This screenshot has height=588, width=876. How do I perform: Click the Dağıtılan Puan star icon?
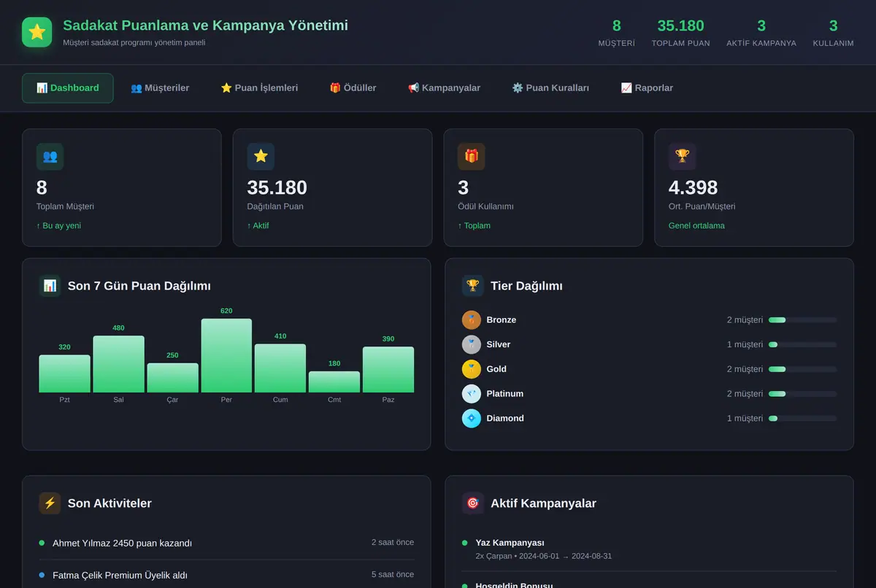(x=261, y=156)
